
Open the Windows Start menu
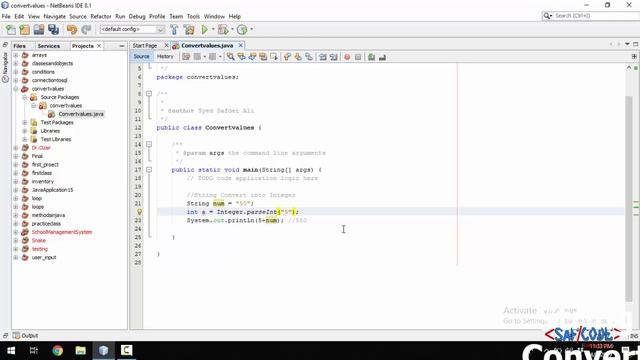(11, 350)
